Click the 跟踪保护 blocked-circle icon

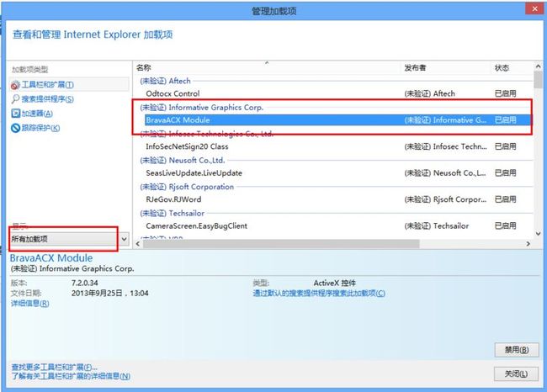tap(15, 128)
